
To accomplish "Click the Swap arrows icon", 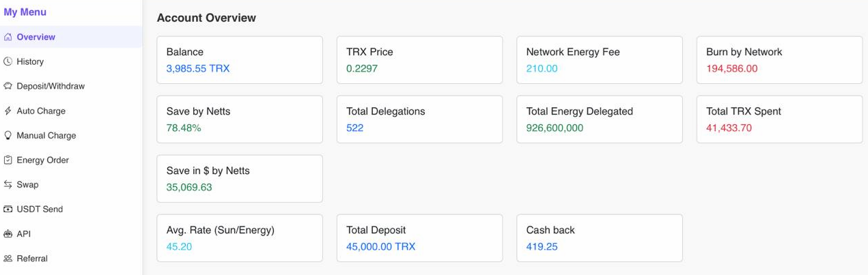I will [x=8, y=184].
